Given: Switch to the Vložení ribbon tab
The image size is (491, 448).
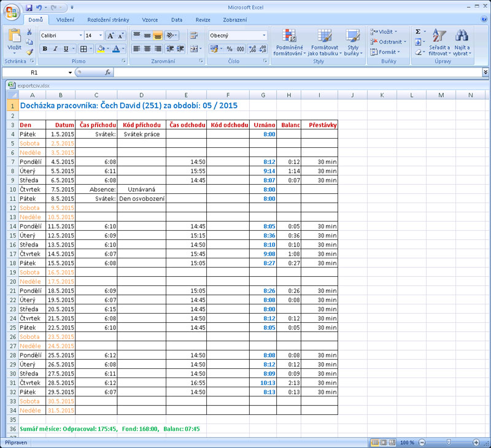Looking at the screenshot, I should point(65,20).
